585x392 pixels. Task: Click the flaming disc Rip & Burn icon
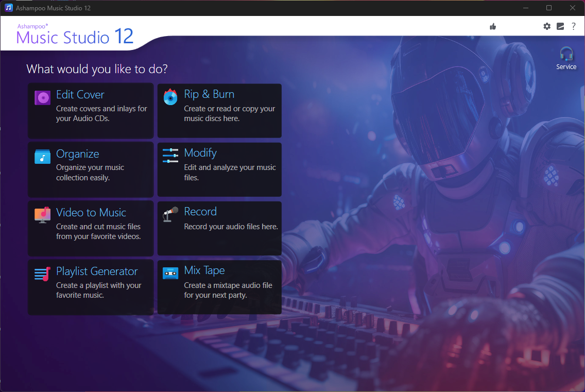[170, 97]
